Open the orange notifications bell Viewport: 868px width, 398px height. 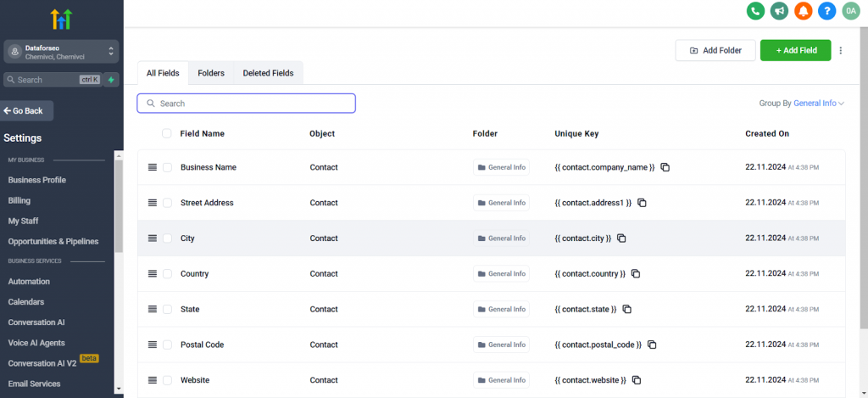point(803,11)
